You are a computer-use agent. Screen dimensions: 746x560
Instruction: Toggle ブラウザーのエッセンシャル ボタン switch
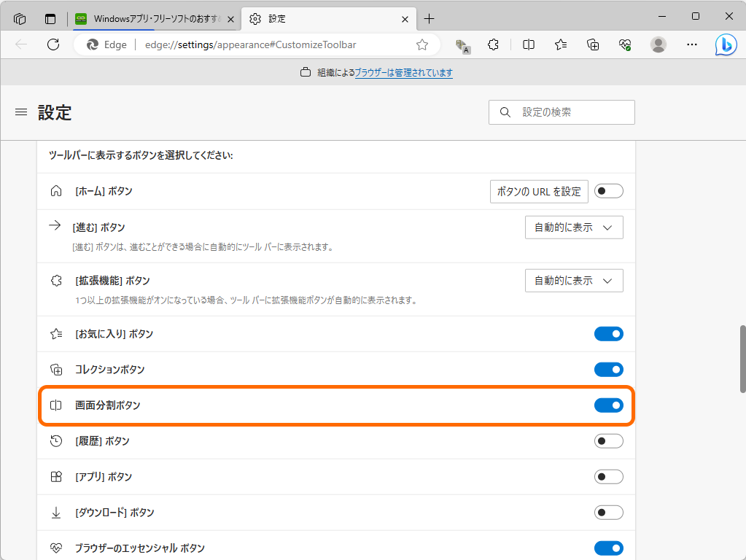[x=608, y=548]
